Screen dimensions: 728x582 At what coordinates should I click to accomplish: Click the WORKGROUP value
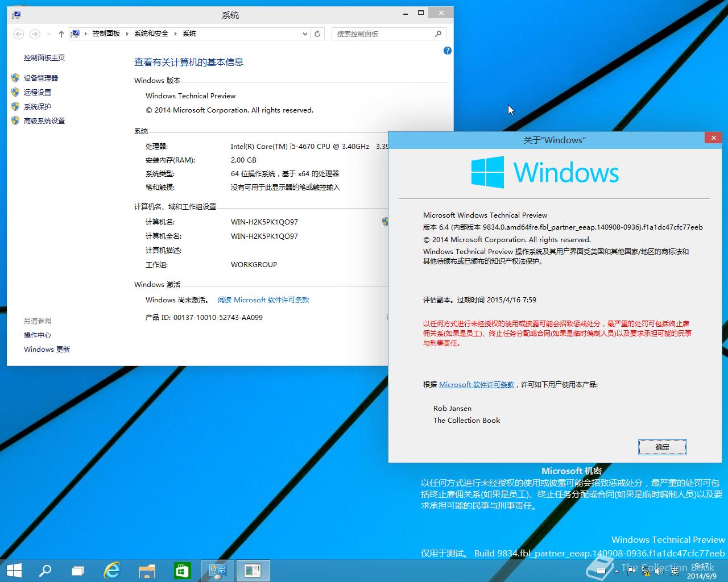click(254, 265)
